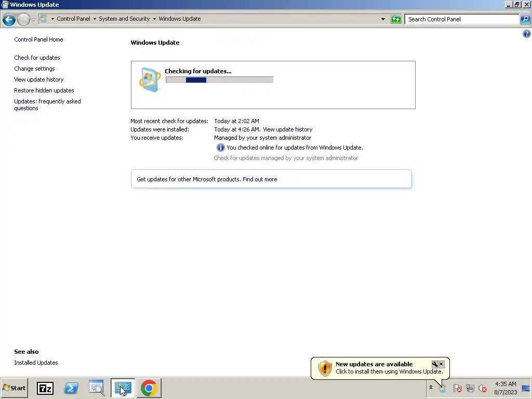Click the Control Panel taskbar button

coord(123,388)
